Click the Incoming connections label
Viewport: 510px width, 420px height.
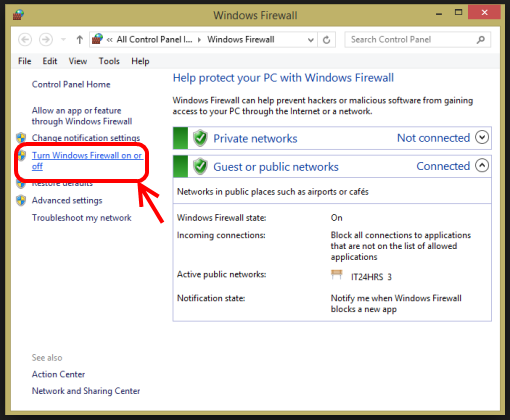pyautogui.click(x=221, y=235)
